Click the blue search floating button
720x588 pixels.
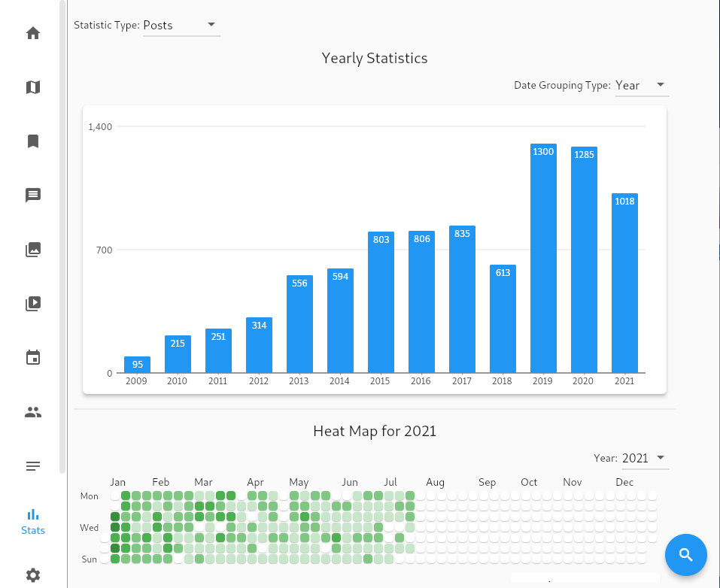click(x=685, y=555)
